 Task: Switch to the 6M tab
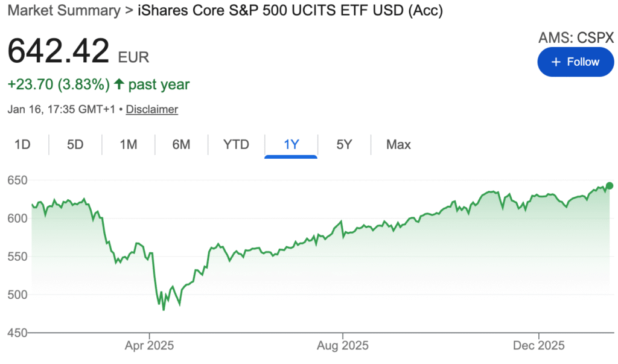click(181, 145)
